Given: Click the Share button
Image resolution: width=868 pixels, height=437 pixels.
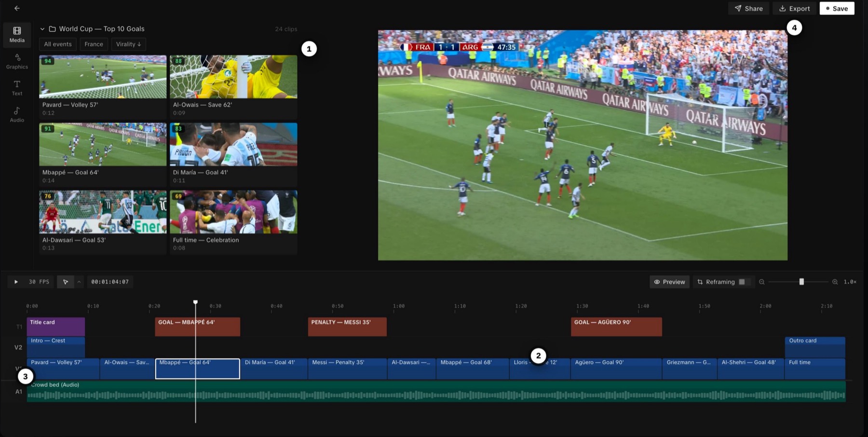Looking at the screenshot, I should pyautogui.click(x=748, y=8).
